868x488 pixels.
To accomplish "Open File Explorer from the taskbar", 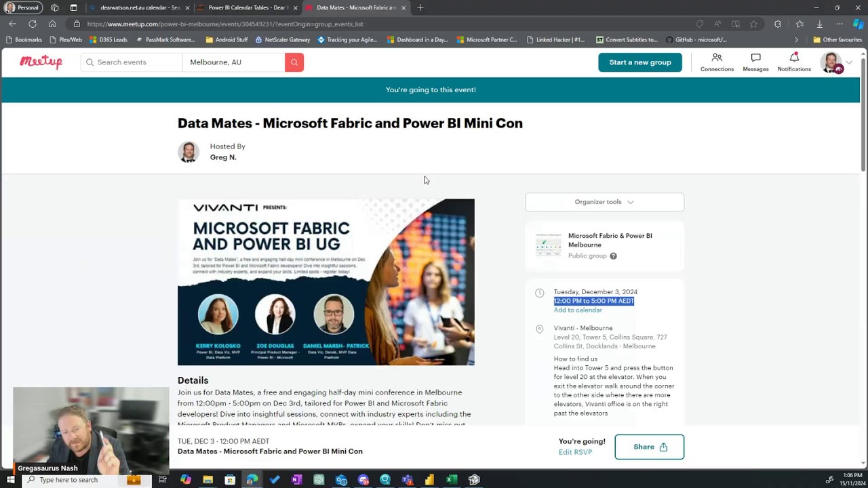I will tap(208, 480).
